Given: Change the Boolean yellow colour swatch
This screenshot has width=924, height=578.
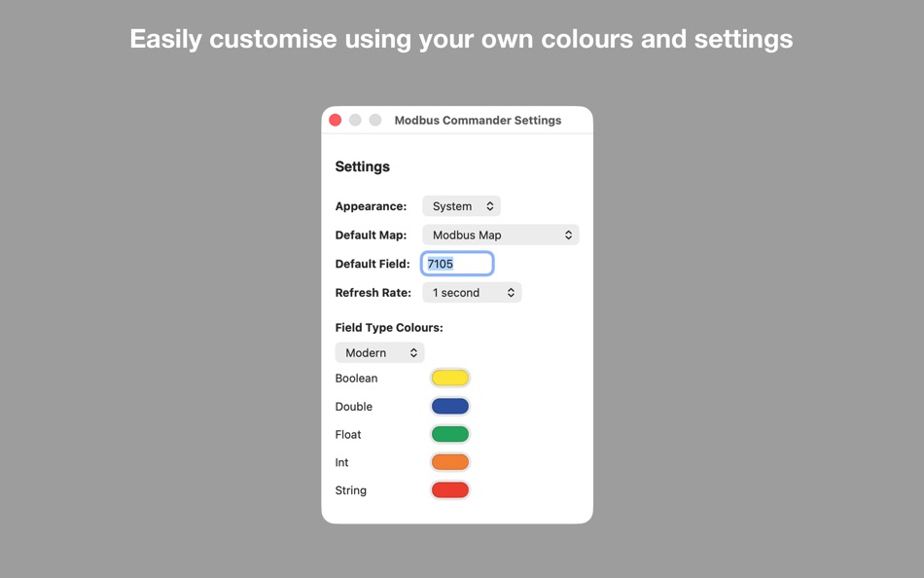Looking at the screenshot, I should (x=449, y=378).
